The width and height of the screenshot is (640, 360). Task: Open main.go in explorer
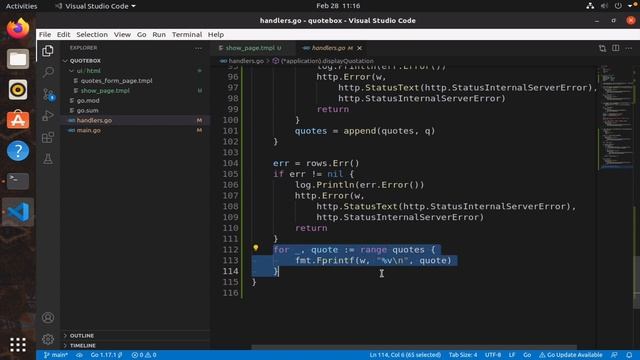[x=89, y=131]
